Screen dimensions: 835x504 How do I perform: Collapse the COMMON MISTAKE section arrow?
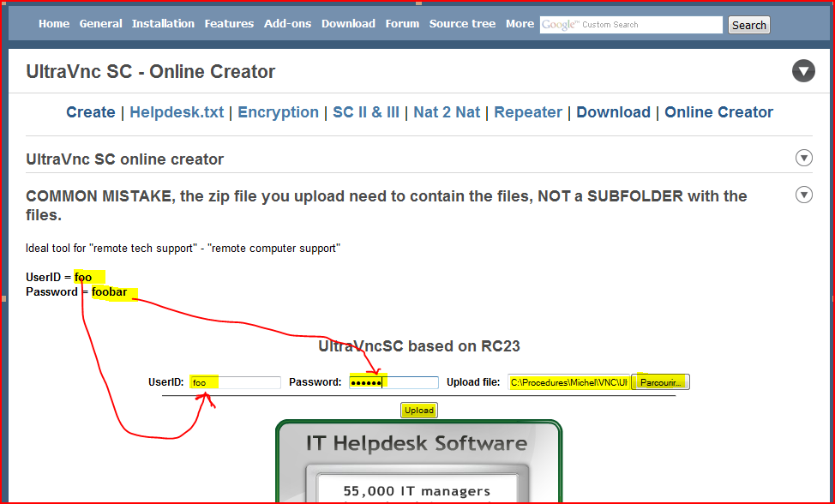click(x=803, y=195)
